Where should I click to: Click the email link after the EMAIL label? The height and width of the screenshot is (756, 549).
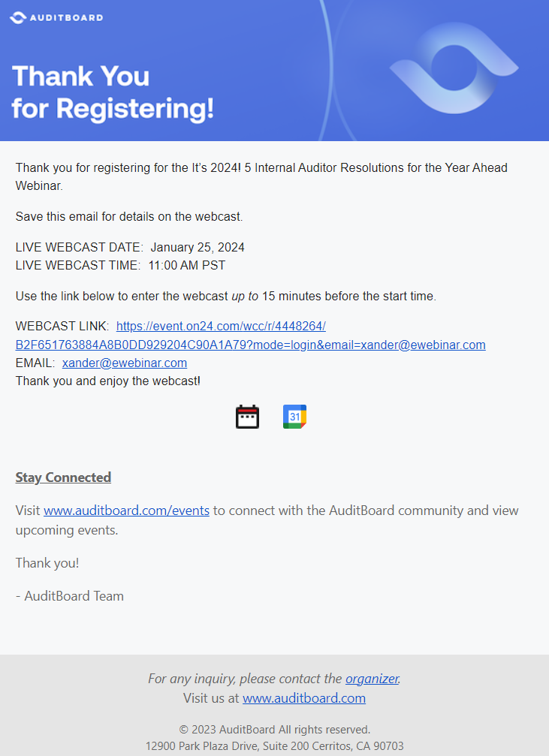tap(125, 363)
